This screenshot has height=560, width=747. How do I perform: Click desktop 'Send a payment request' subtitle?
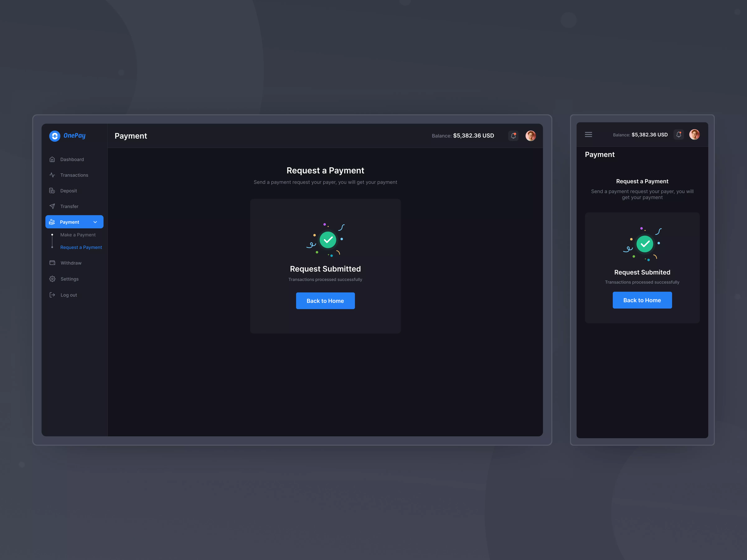point(325,182)
